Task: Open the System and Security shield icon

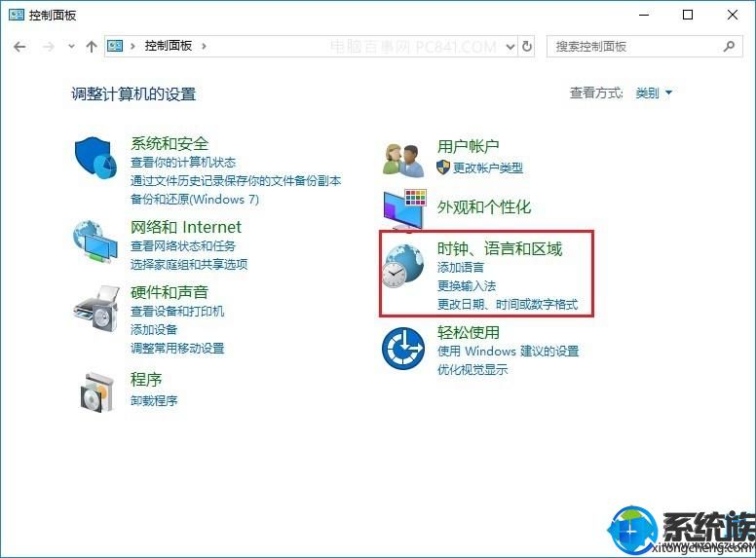Action: (95, 158)
